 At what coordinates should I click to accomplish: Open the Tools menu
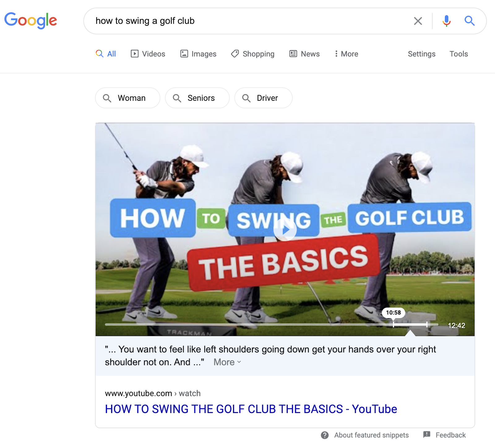[458, 54]
